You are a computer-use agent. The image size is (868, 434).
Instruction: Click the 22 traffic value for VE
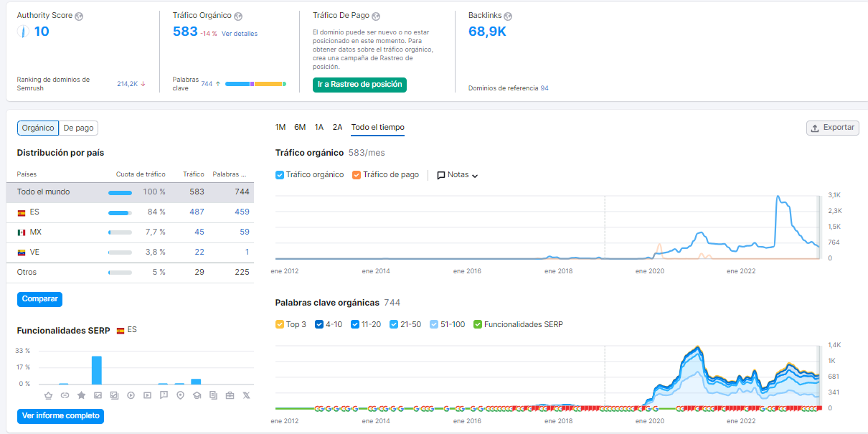coord(199,252)
